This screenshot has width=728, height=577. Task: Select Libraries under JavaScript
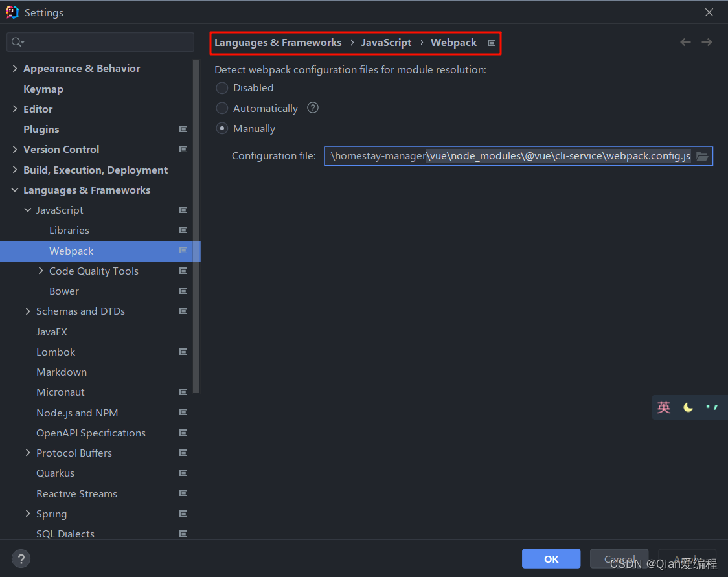69,231
